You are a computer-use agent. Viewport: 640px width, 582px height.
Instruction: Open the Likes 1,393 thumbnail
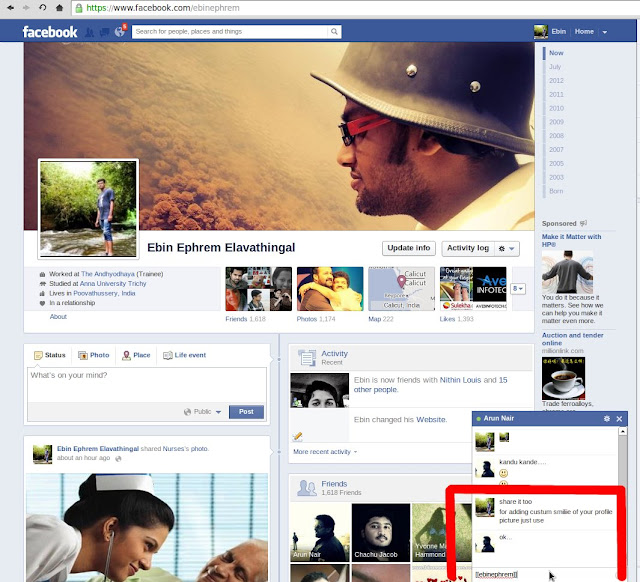click(x=473, y=289)
